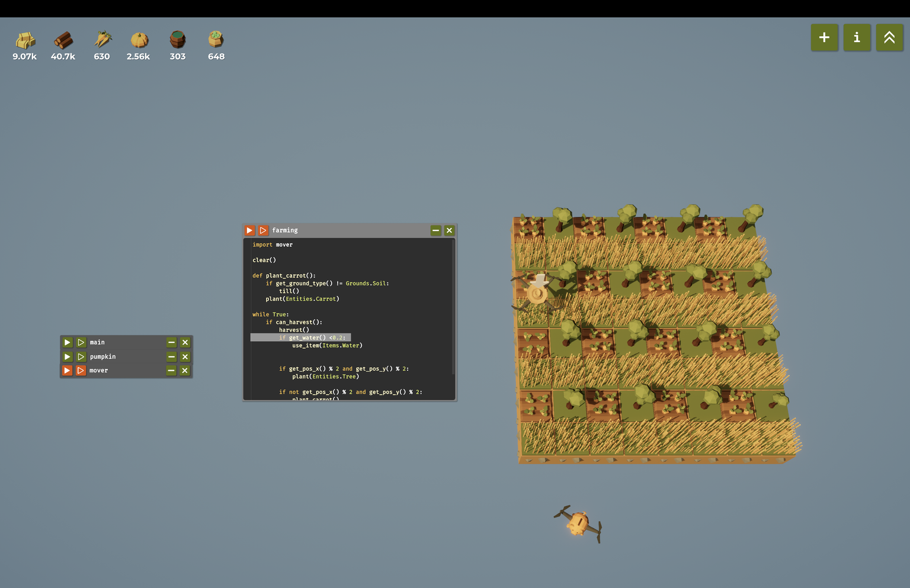Viewport: 910px width, 588px height.
Task: Close the mover script window
Action: pyautogui.click(x=185, y=370)
